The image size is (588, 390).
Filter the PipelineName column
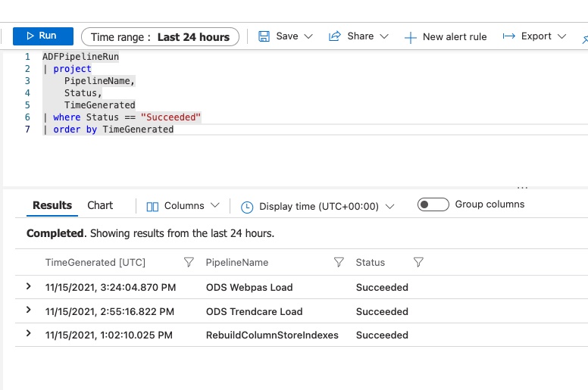coord(339,262)
